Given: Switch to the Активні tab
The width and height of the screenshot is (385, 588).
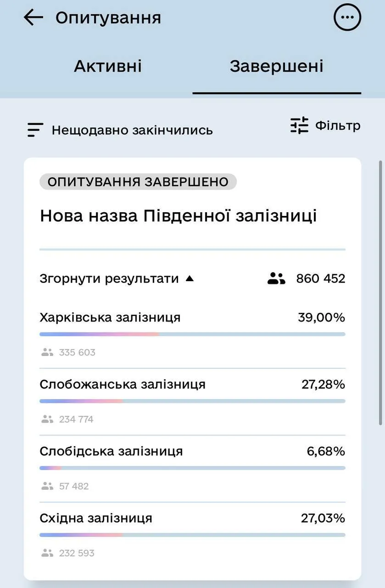Looking at the screenshot, I should click(x=108, y=65).
